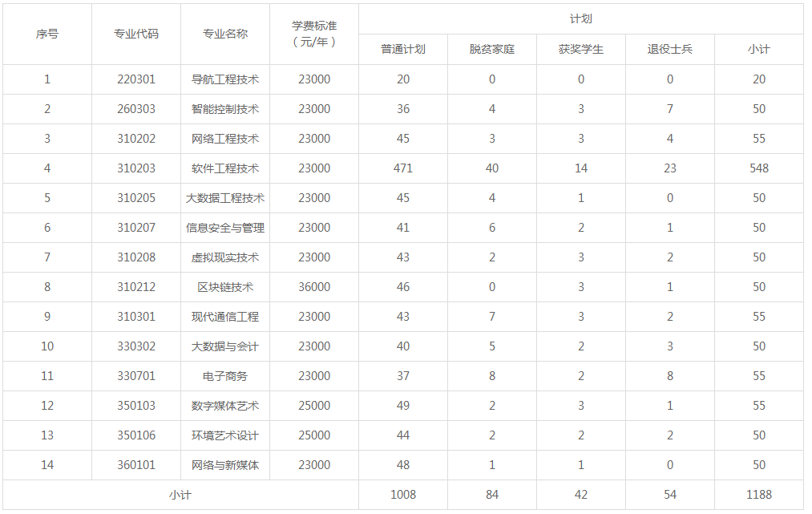This screenshot has width=812, height=514.
Task: Select the 导航工程技术 major cell
Action: (x=225, y=79)
